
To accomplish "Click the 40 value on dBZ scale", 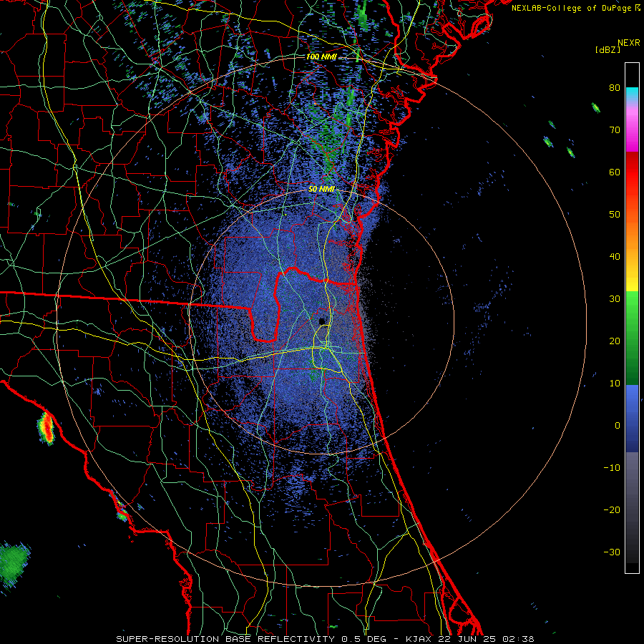I will (615, 257).
